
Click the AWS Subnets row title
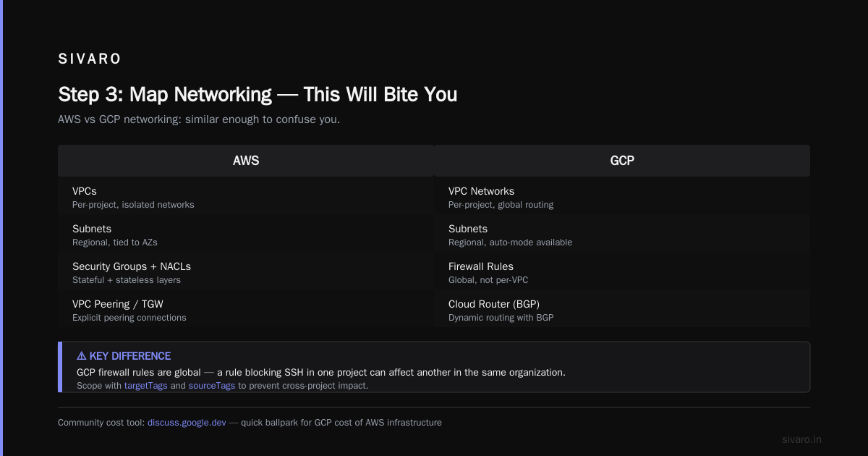pos(92,229)
